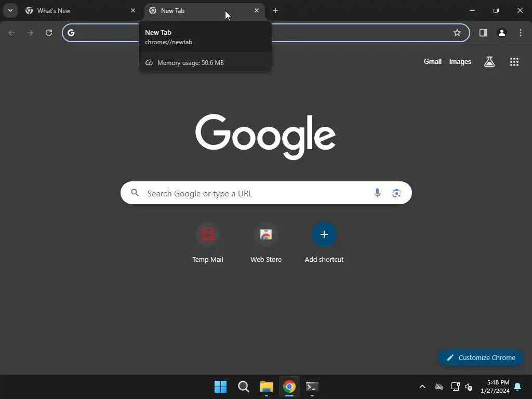Click the OneDrive cloud tray icon
This screenshot has width=532, height=399.
pos(439,387)
